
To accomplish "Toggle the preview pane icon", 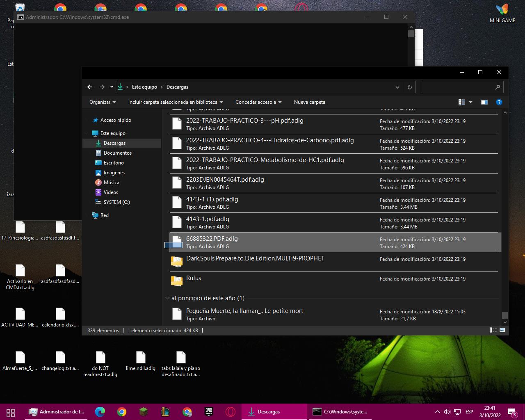I will click(x=484, y=102).
